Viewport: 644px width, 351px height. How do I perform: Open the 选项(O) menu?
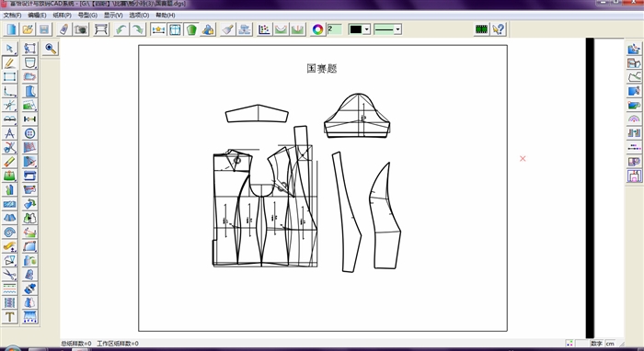(139, 16)
